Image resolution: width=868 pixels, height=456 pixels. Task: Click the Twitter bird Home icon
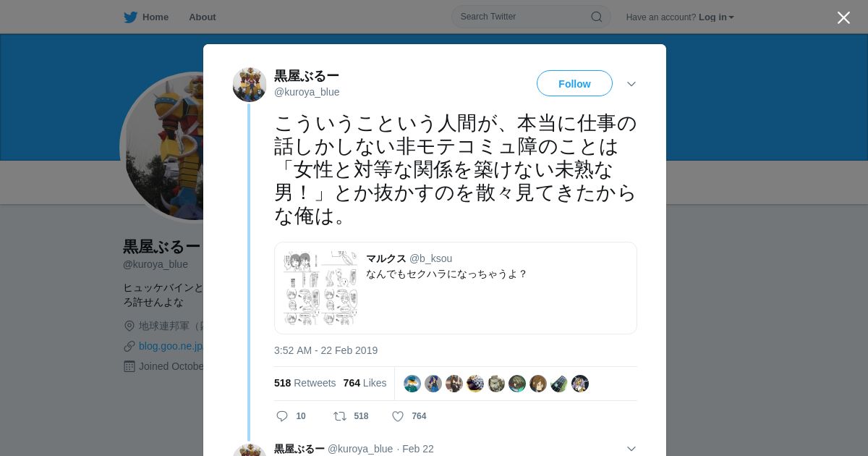pos(130,17)
